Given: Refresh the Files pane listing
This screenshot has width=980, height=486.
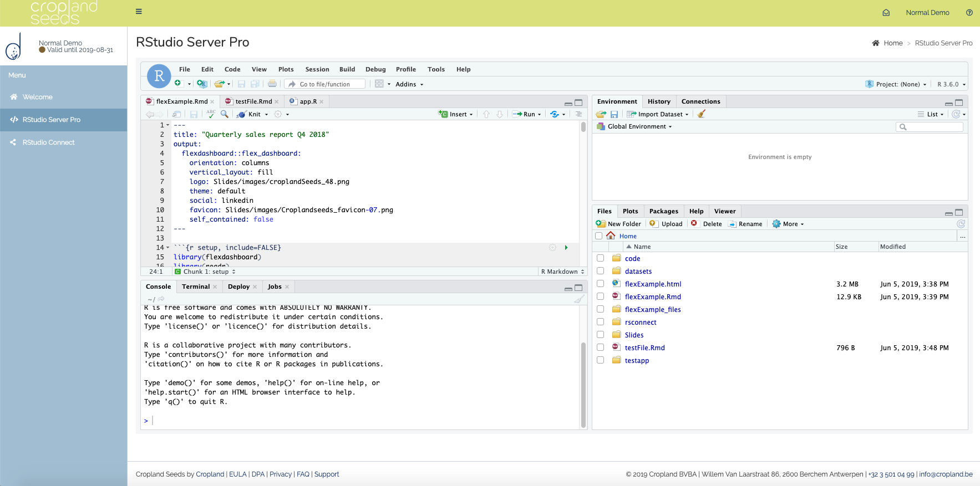Looking at the screenshot, I should 961,224.
